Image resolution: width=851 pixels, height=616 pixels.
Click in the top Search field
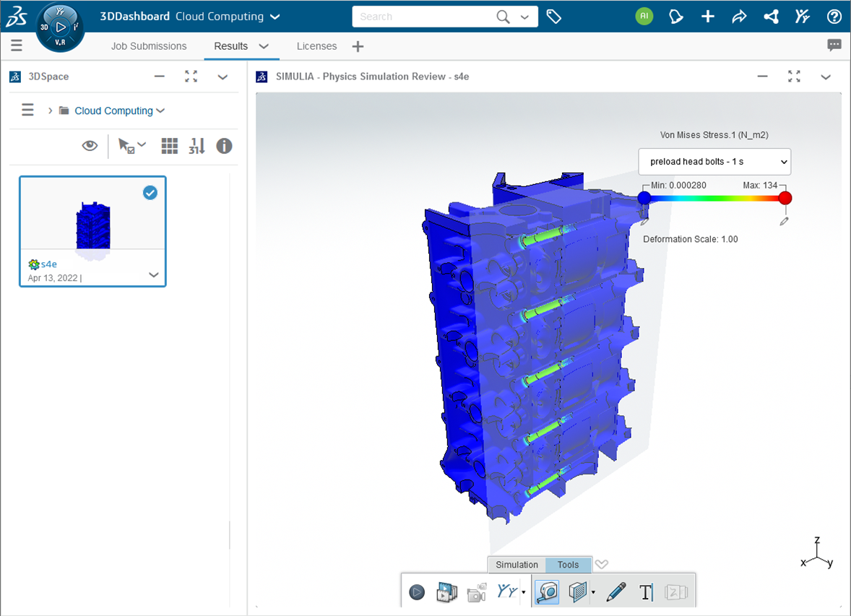click(x=423, y=17)
